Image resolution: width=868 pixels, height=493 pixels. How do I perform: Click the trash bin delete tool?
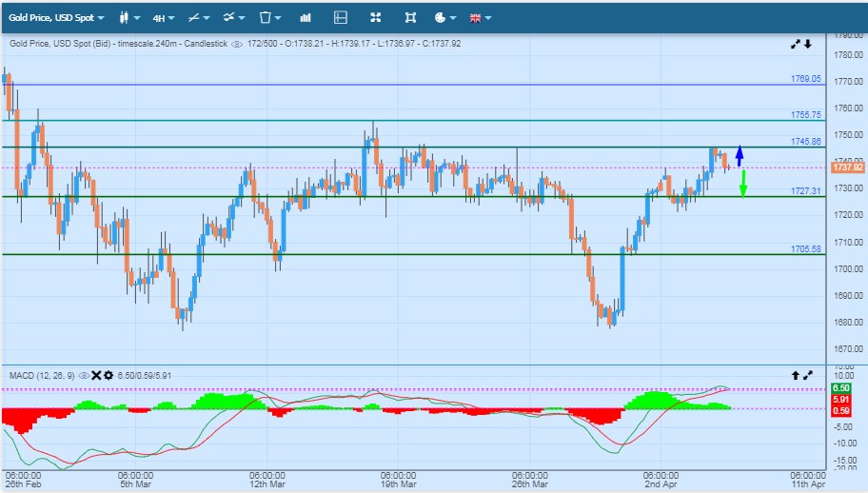(x=270, y=17)
